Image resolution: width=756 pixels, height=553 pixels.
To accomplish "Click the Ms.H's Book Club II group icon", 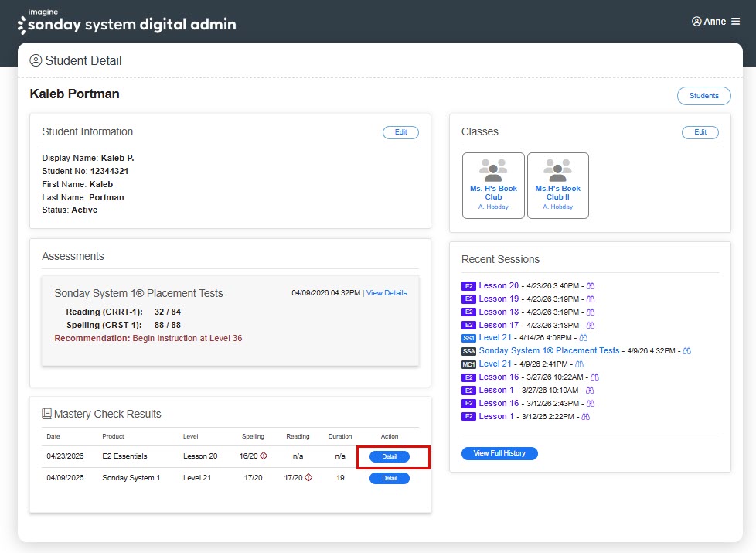I will pyautogui.click(x=557, y=170).
